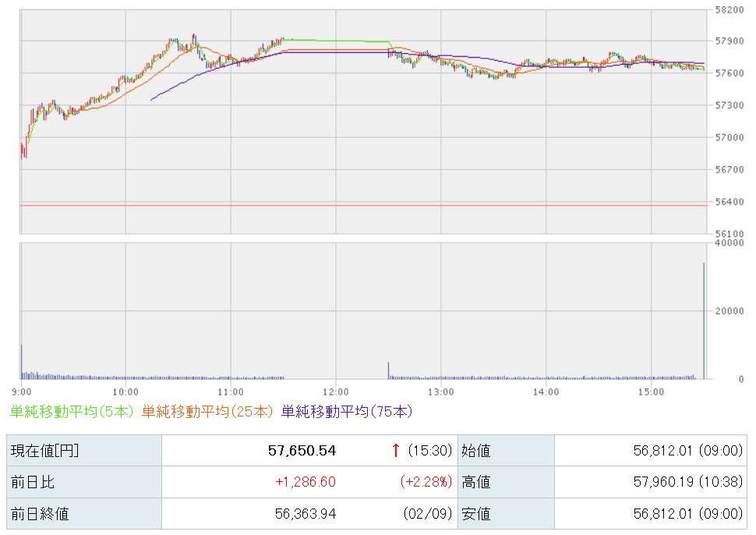Click the 12:00 time axis label
Image resolution: width=756 pixels, height=535 pixels.
[x=335, y=391]
